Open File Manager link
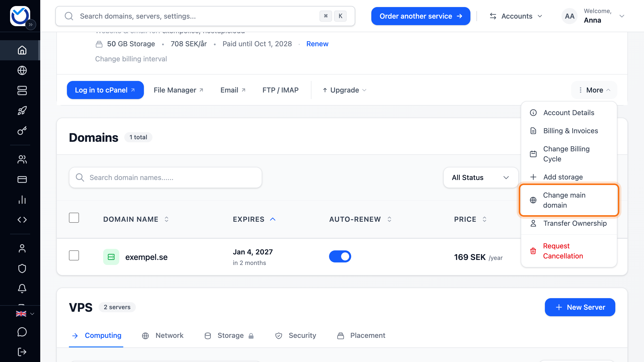The height and width of the screenshot is (362, 644). coord(178,90)
